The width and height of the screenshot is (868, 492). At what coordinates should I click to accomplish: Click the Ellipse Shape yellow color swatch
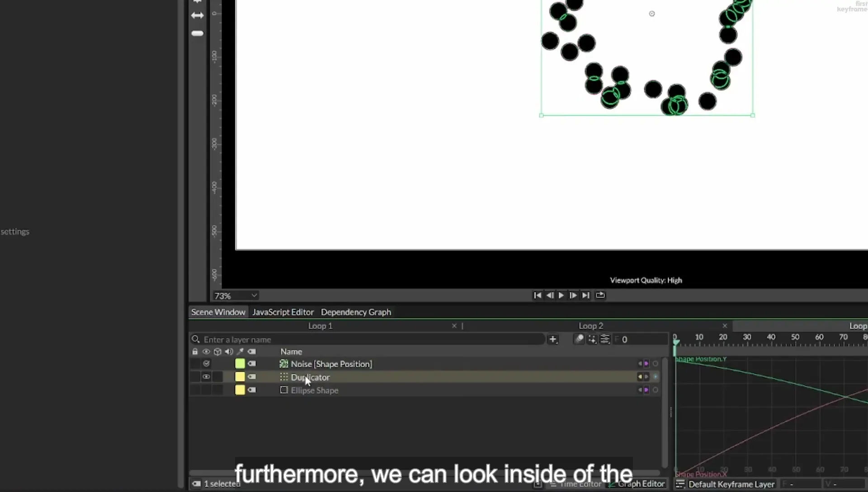(x=240, y=390)
